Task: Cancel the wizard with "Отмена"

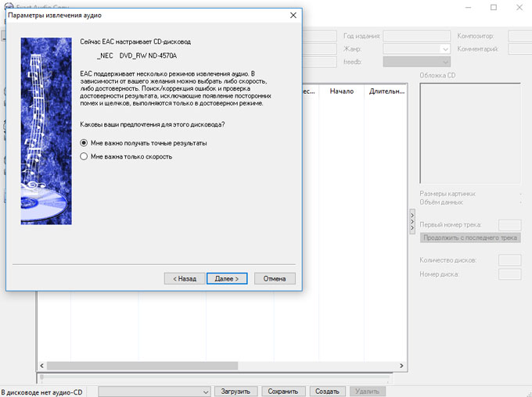Action: (275, 278)
